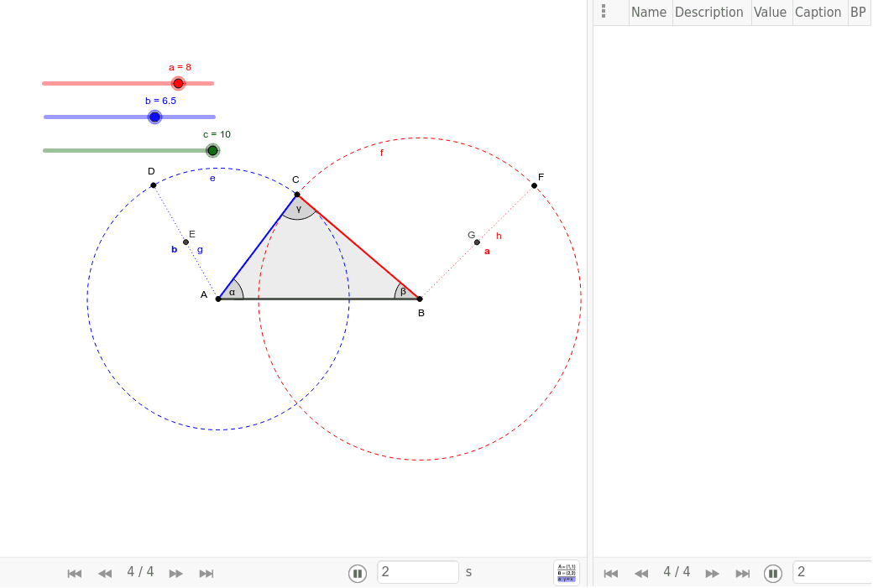
Task: Click the green label 'c = 10'
Action: point(217,134)
